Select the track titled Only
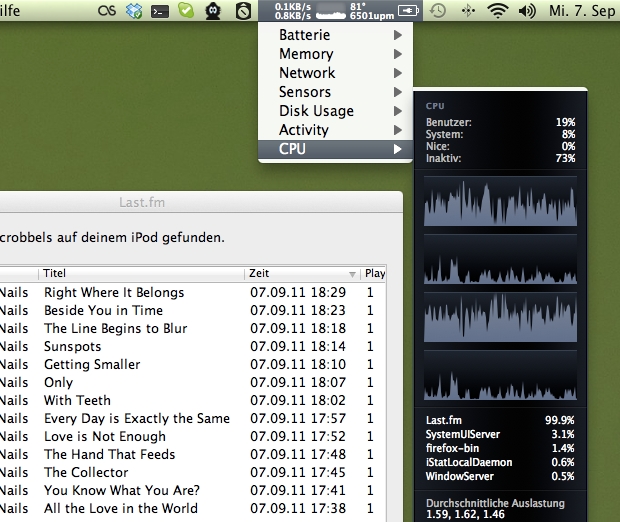Viewport: 620px width, 522px height. [193, 382]
